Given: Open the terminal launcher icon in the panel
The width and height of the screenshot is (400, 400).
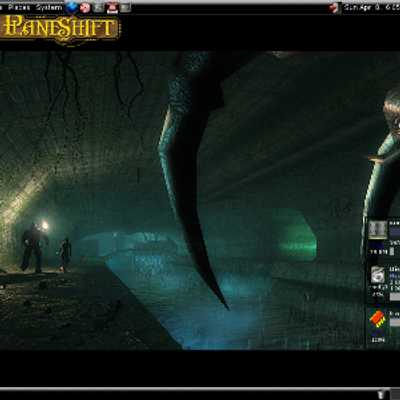Looking at the screenshot, I should (99, 7).
